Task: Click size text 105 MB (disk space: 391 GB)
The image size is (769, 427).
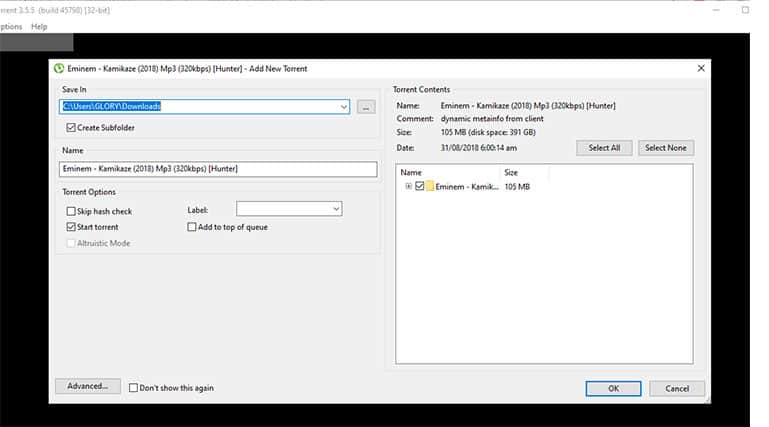Action: 488,132
